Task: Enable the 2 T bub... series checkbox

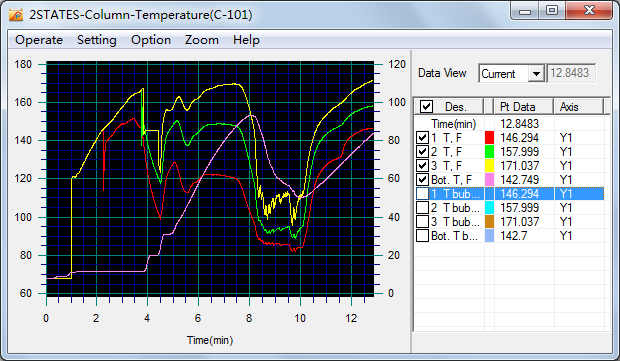Action: click(x=422, y=208)
